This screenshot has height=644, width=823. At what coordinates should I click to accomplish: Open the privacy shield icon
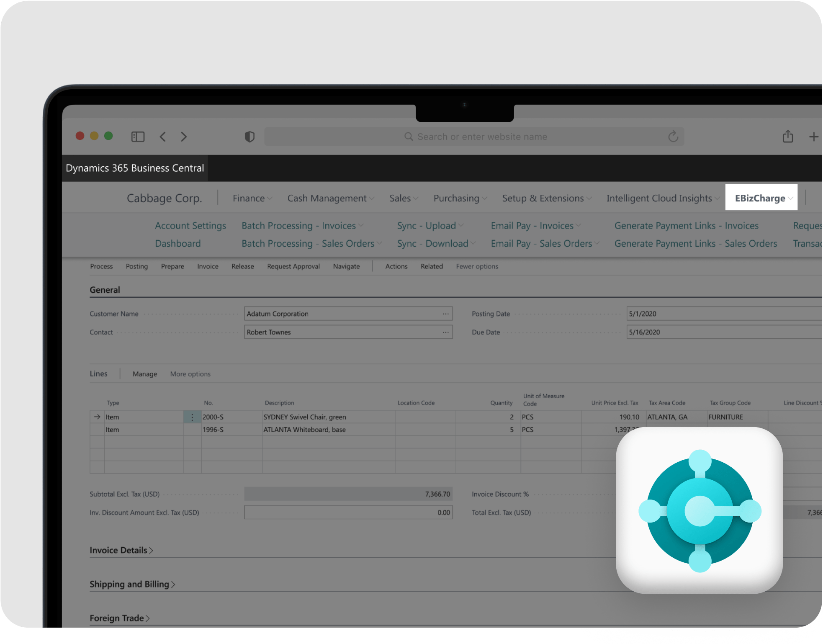click(249, 137)
